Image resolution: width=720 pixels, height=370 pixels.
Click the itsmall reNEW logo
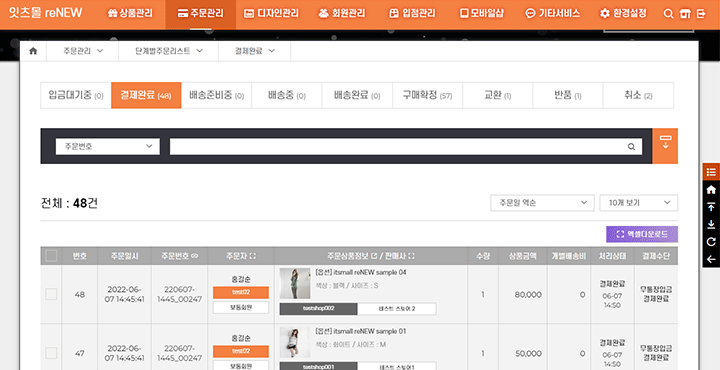point(45,13)
